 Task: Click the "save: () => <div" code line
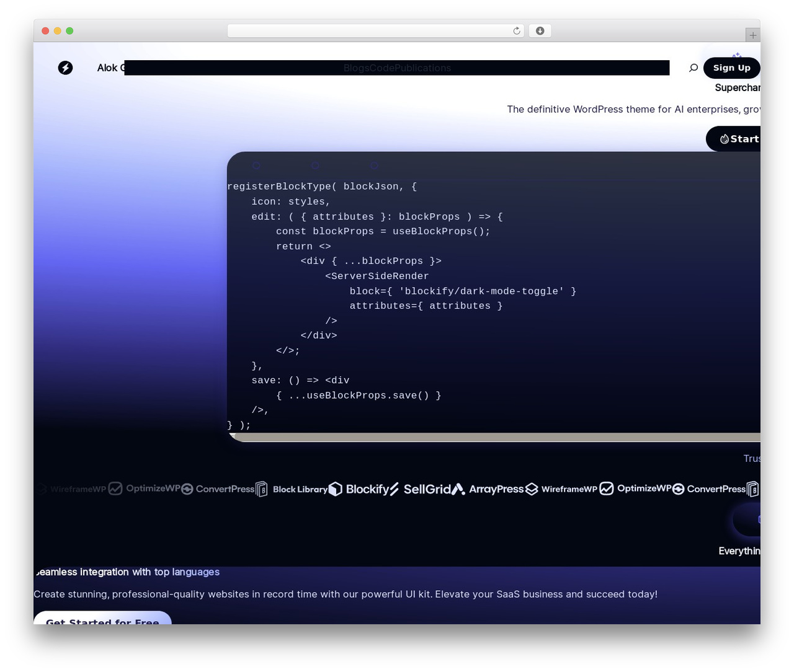point(300,380)
